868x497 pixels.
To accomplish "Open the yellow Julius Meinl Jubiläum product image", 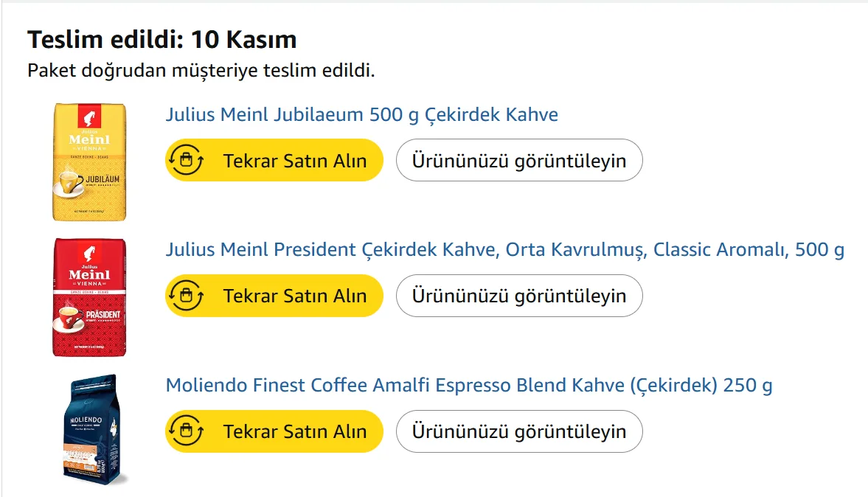I will coord(89,161).
